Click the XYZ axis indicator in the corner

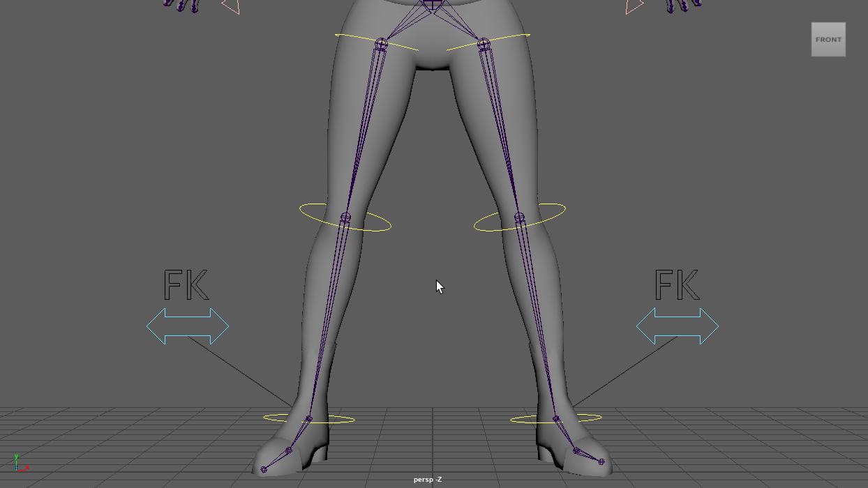(18, 463)
